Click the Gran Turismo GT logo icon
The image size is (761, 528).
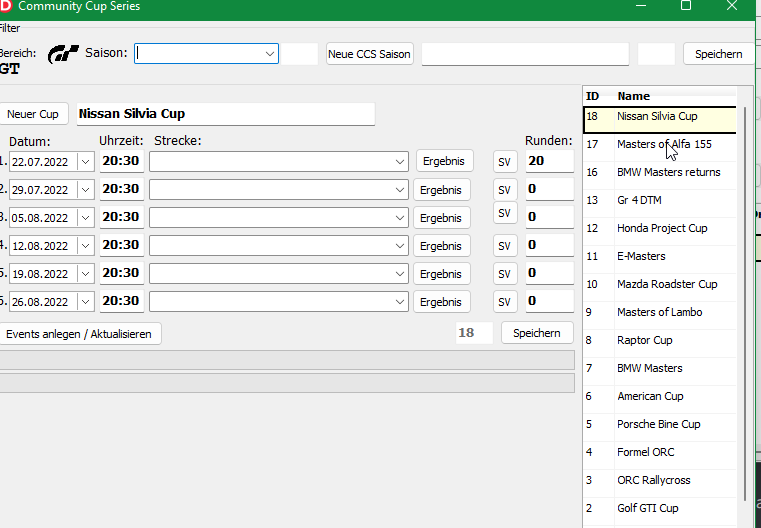[x=63, y=54]
